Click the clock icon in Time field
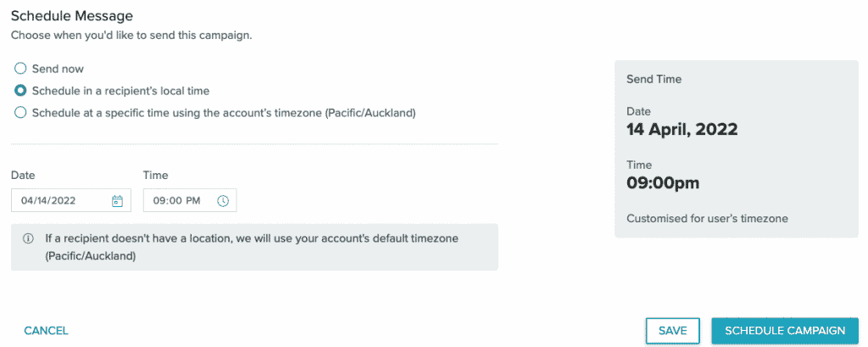868x347 pixels. point(223,201)
